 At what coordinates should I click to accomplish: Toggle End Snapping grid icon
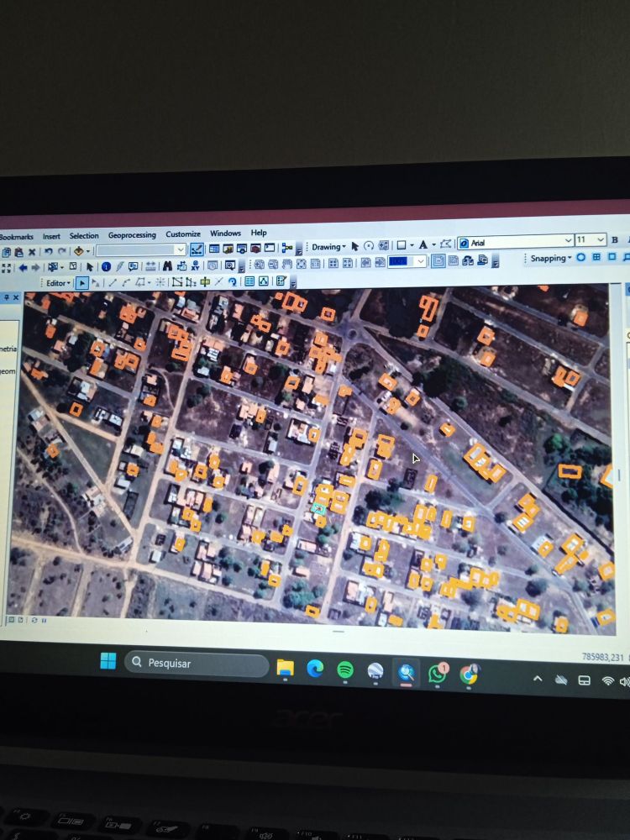(596, 257)
